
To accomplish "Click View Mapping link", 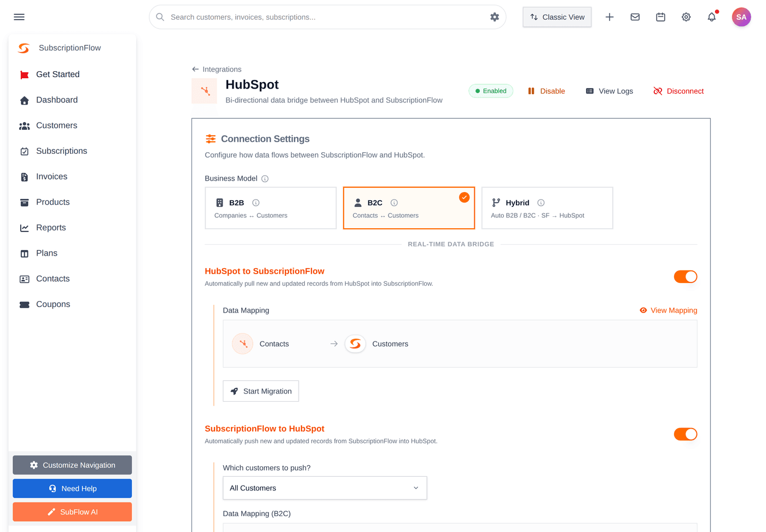I will (x=669, y=310).
